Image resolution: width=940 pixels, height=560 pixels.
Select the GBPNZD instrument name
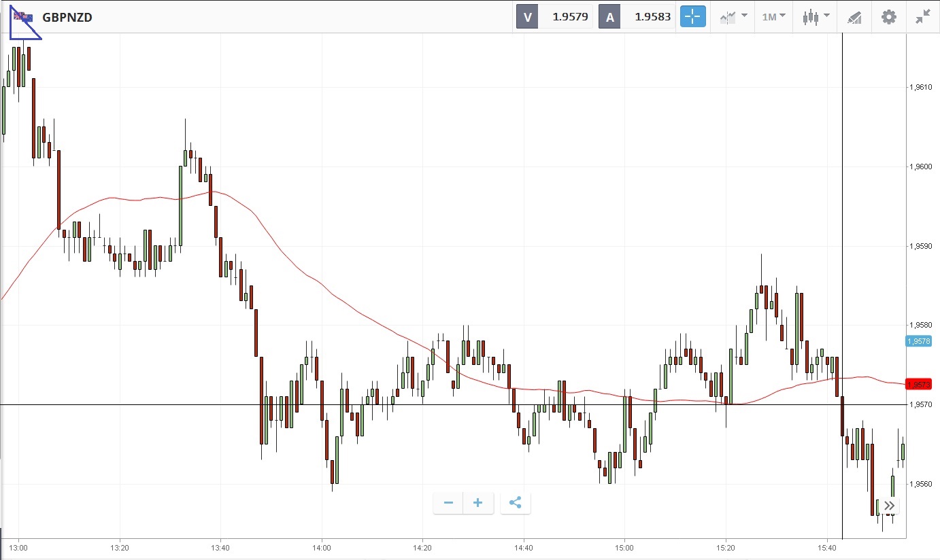coord(67,18)
